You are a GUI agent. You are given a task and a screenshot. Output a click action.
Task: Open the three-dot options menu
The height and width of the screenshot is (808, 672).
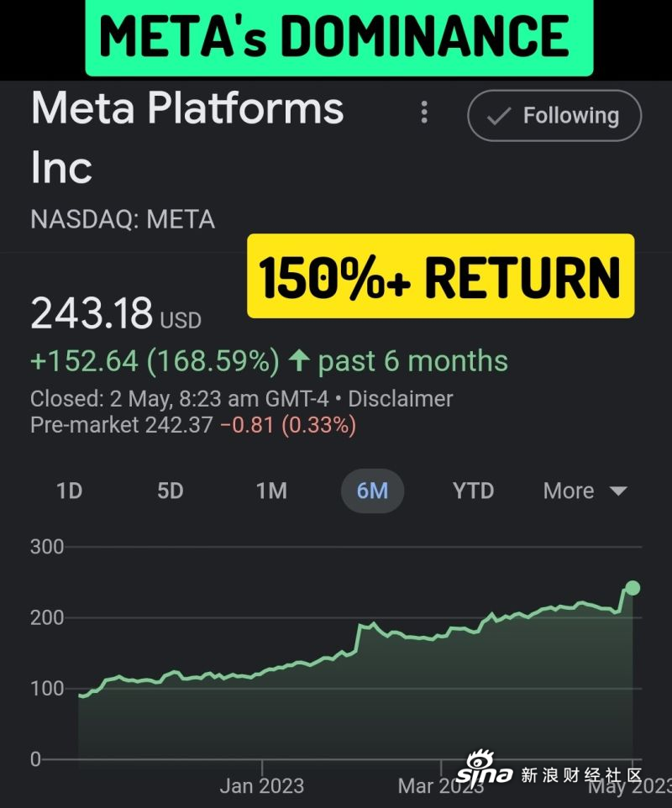pos(424,112)
